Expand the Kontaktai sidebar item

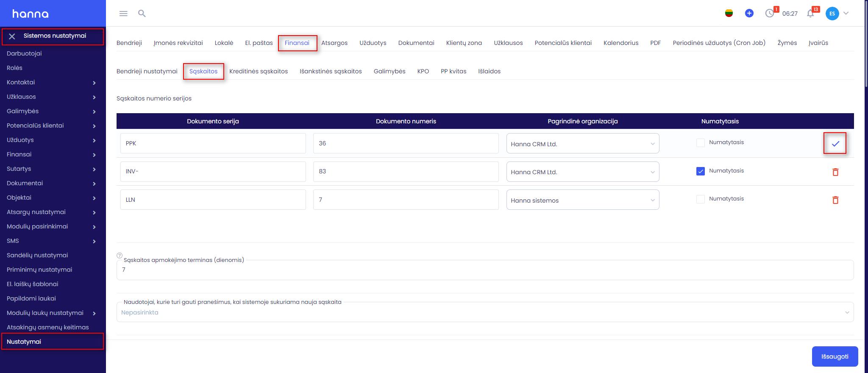53,82
